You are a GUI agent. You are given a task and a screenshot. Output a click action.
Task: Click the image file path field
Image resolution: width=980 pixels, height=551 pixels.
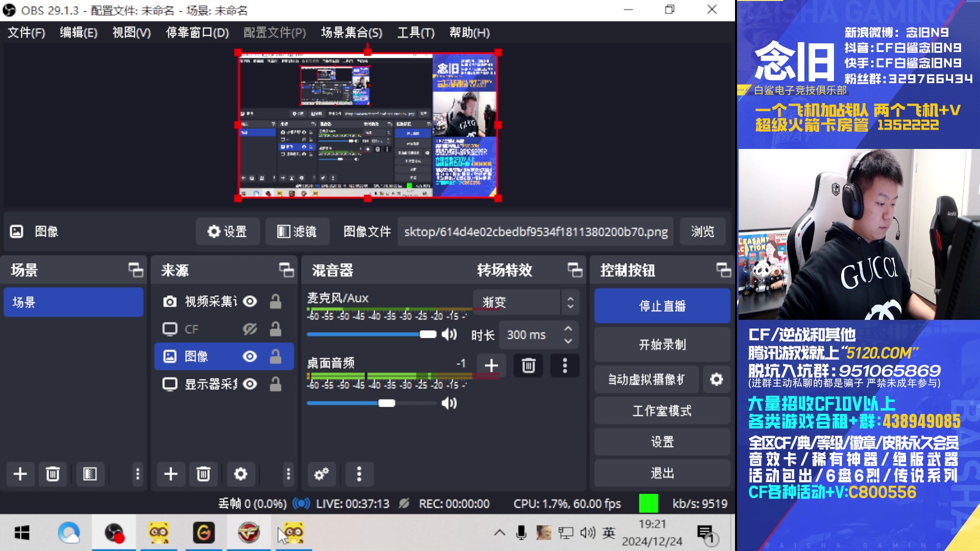coord(535,232)
